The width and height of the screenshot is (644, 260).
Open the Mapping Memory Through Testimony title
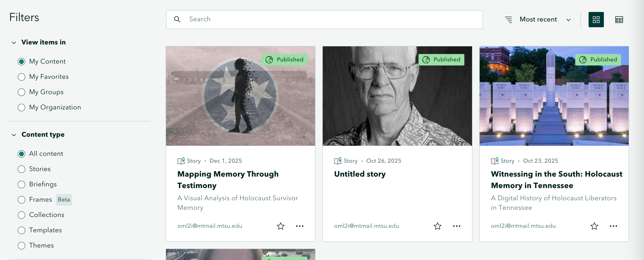pyautogui.click(x=228, y=179)
